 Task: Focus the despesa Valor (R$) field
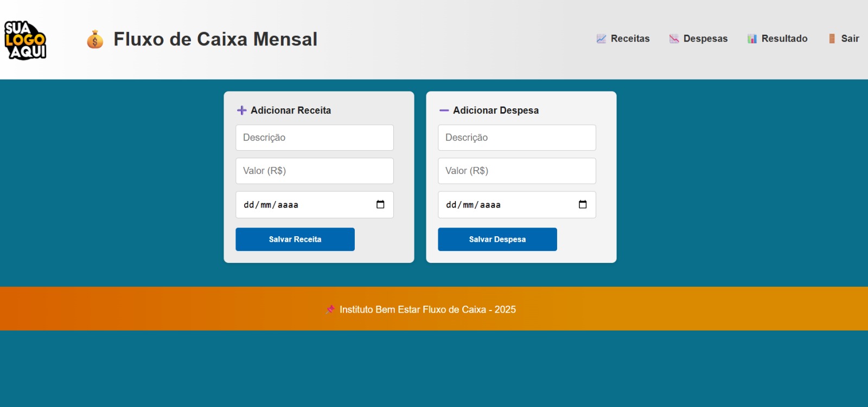click(516, 171)
